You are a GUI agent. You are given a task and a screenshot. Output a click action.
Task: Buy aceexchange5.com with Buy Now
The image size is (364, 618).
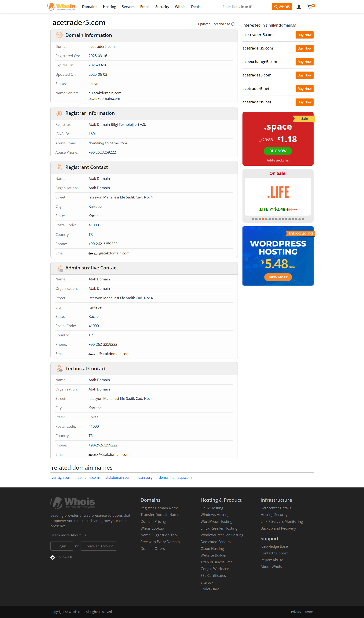point(304,62)
